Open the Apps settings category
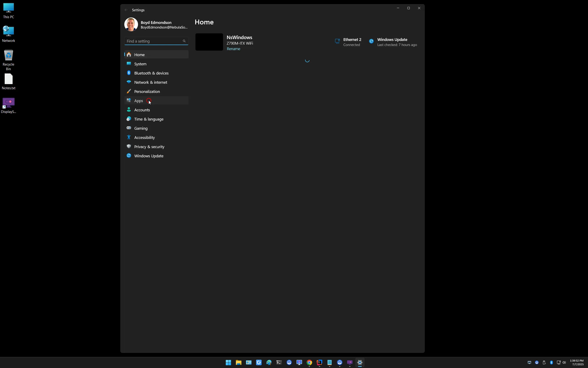The image size is (588, 368). tap(156, 101)
